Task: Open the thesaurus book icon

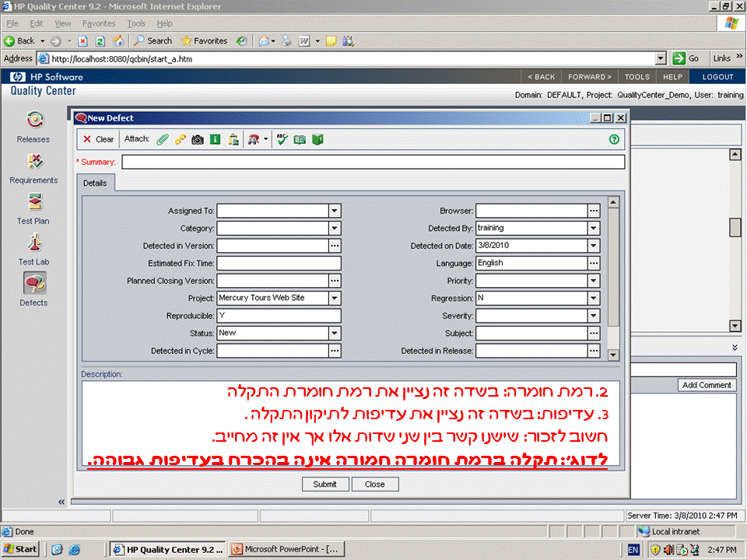Action: (317, 139)
